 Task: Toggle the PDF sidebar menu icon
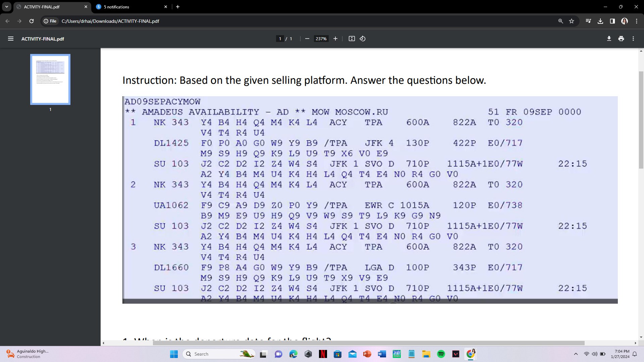pos(11,39)
